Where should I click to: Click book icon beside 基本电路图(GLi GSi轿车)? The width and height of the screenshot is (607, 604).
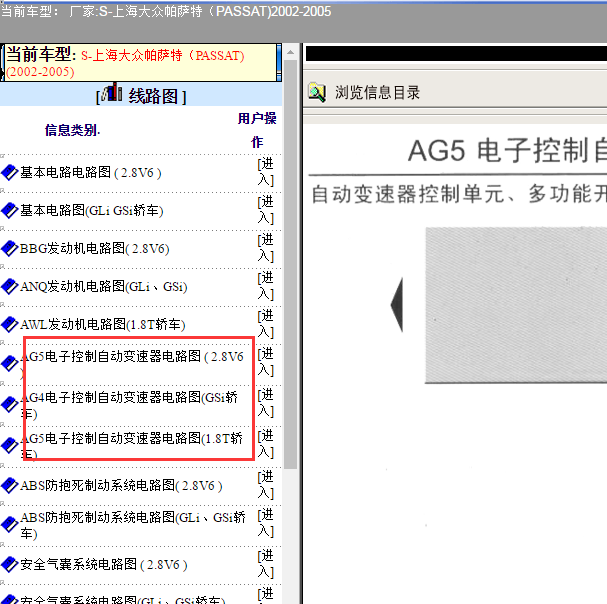pyautogui.click(x=9, y=211)
